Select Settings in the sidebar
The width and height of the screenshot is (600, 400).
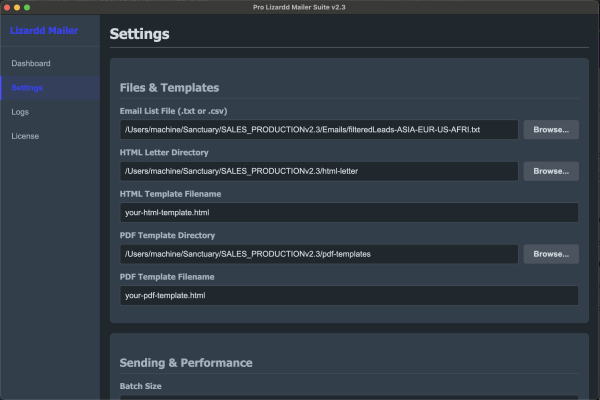pyautogui.click(x=28, y=88)
